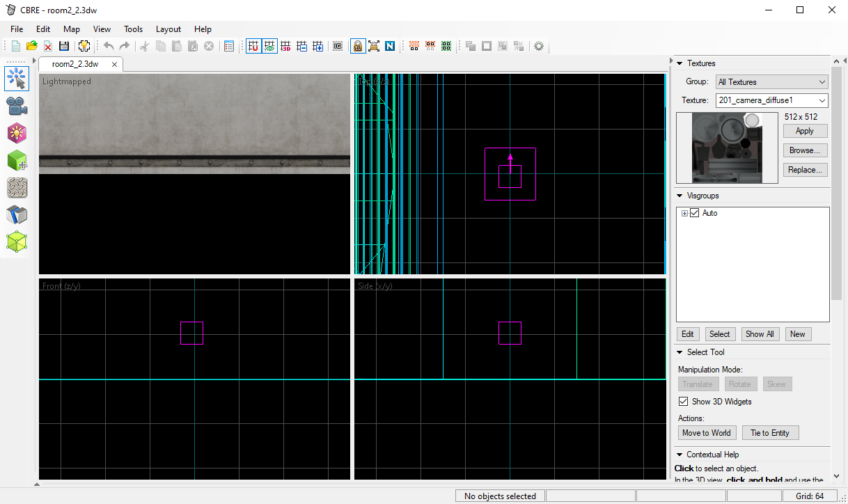The image size is (848, 504).
Task: Open the Map menu
Action: [71, 29]
